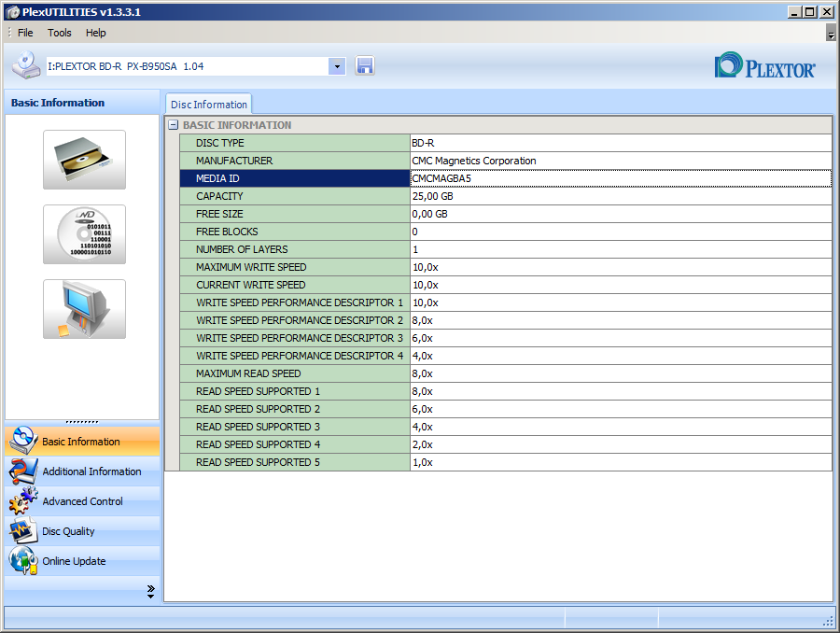Screen dimensions: 840x633
Task: Click the BD-R disc type value
Action: coord(621,143)
